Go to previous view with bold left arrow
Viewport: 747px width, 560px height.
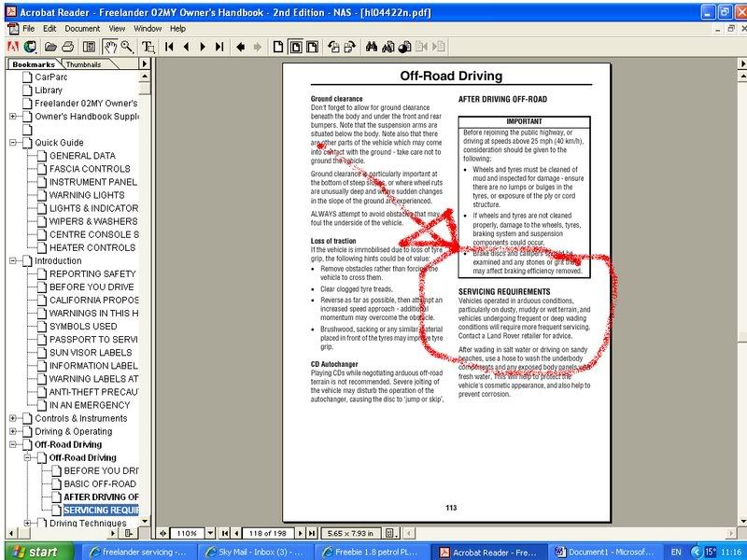(x=241, y=47)
